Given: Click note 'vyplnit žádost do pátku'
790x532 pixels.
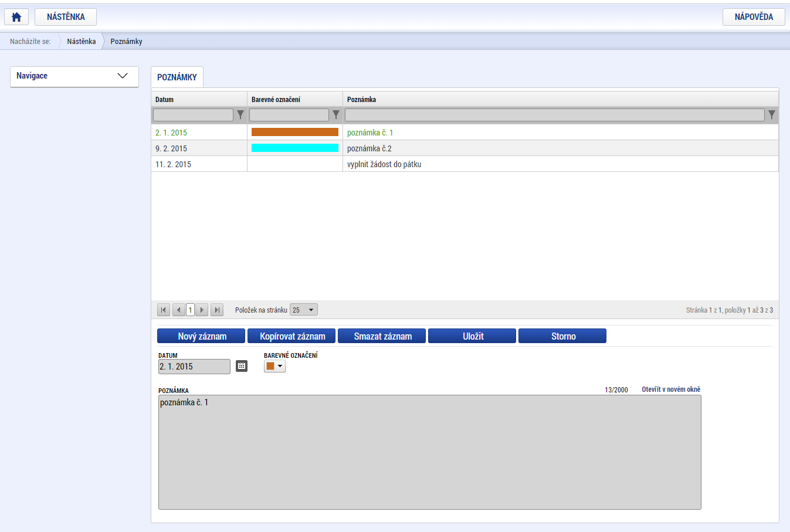Looking at the screenshot, I should [384, 164].
